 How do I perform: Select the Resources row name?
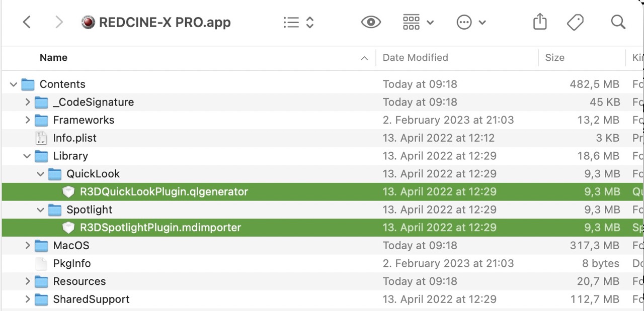point(79,281)
